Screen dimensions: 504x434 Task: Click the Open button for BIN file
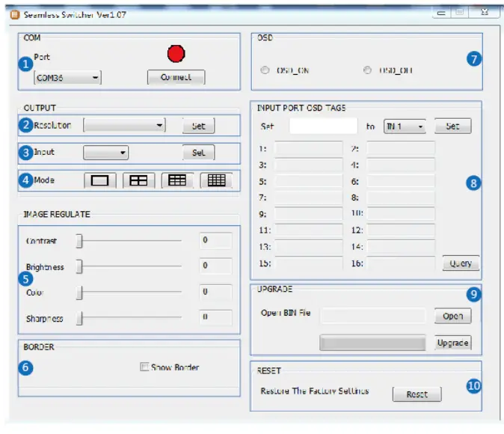pyautogui.click(x=453, y=316)
